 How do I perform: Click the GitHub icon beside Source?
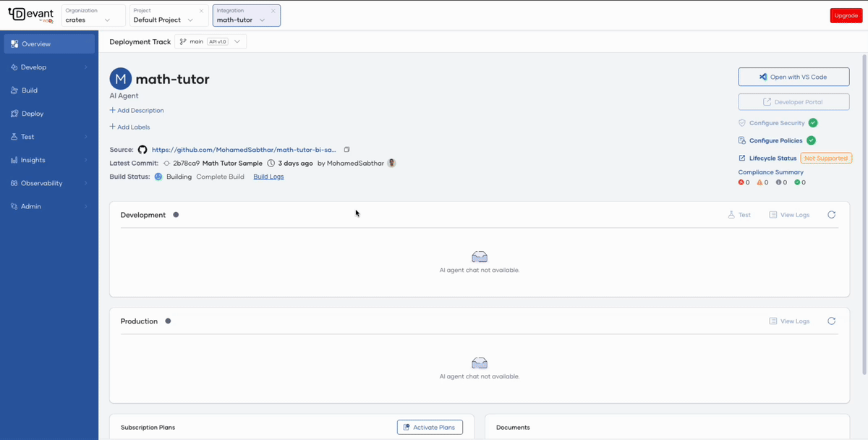pyautogui.click(x=142, y=150)
